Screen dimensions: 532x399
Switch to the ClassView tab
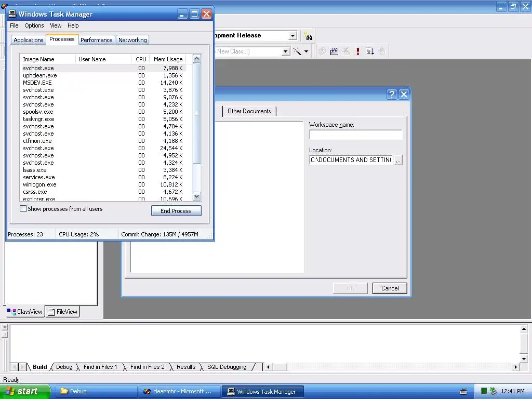click(x=25, y=312)
